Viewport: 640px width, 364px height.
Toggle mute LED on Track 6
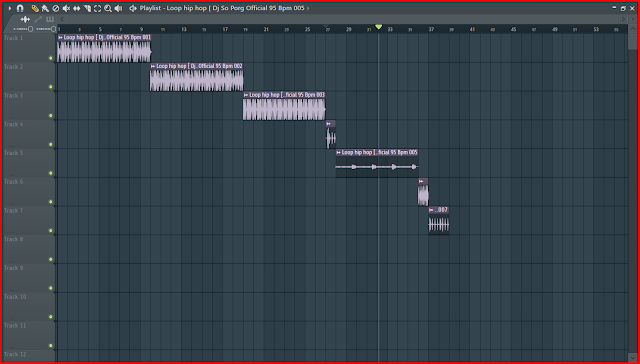[51, 202]
